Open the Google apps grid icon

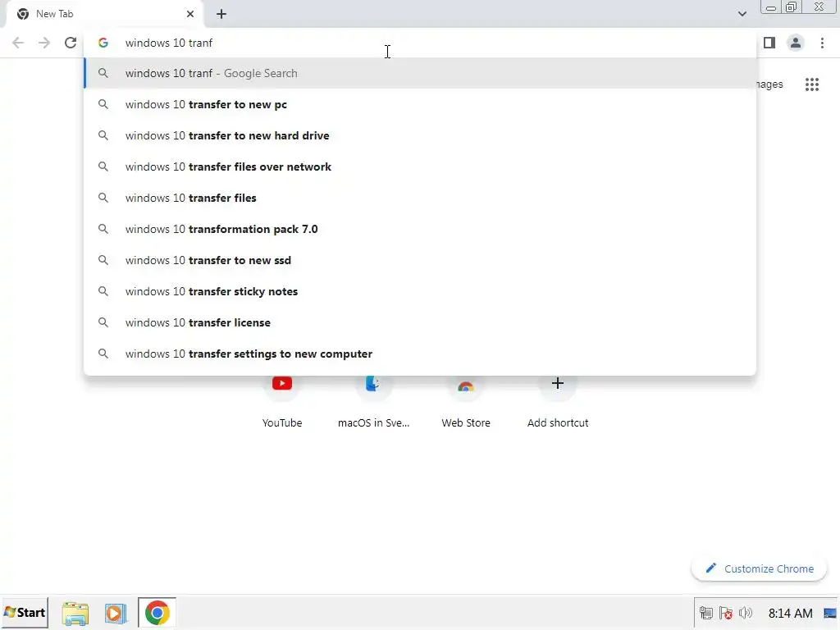click(812, 84)
